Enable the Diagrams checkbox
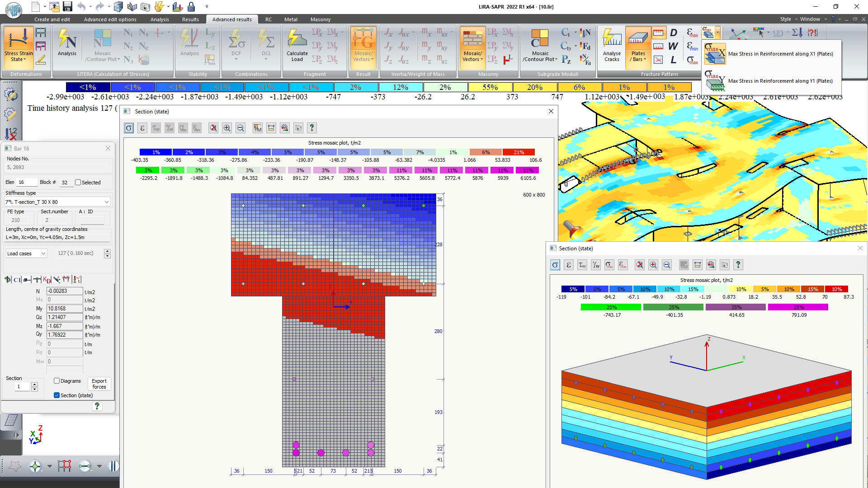The image size is (868, 488). tap(56, 381)
